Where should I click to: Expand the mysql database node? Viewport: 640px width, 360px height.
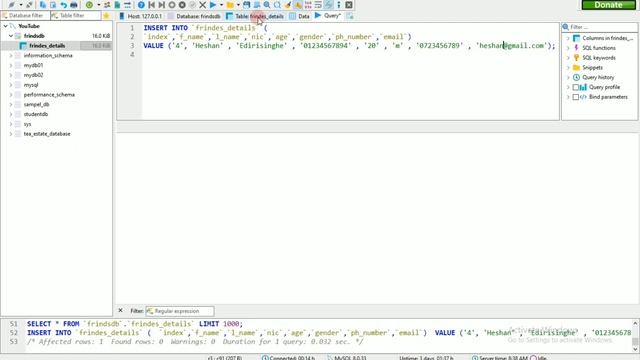coord(11,85)
